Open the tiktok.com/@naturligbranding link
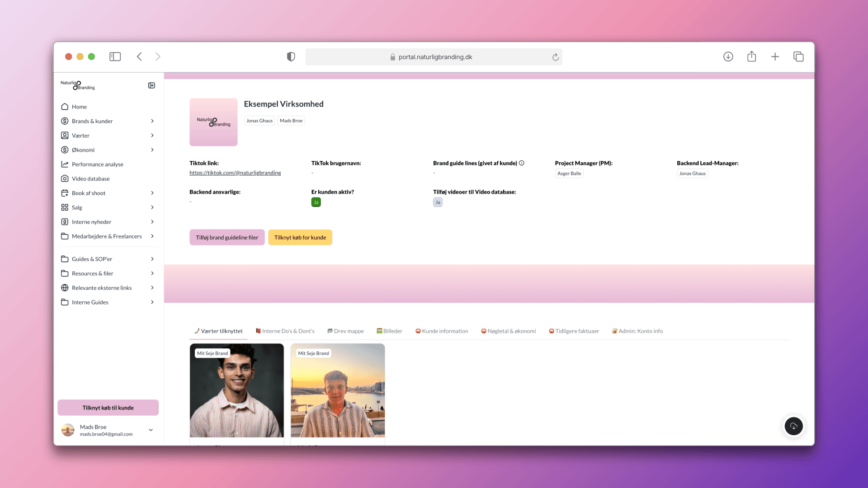Viewport: 868px width, 488px height. [235, 173]
